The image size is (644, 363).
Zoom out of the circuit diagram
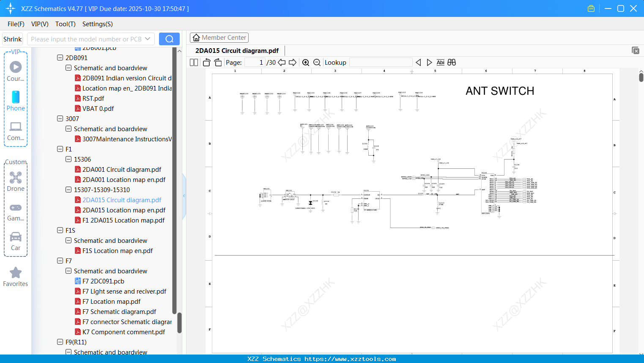click(x=317, y=62)
